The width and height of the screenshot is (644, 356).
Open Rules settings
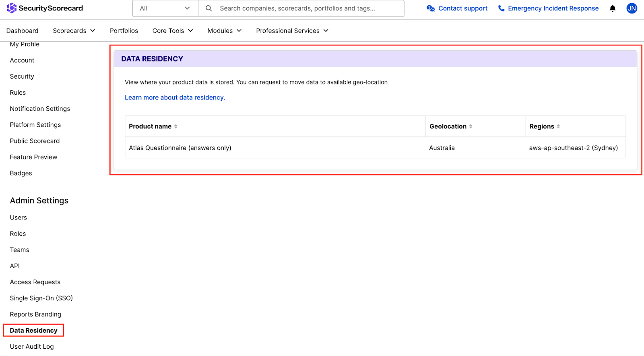point(18,93)
